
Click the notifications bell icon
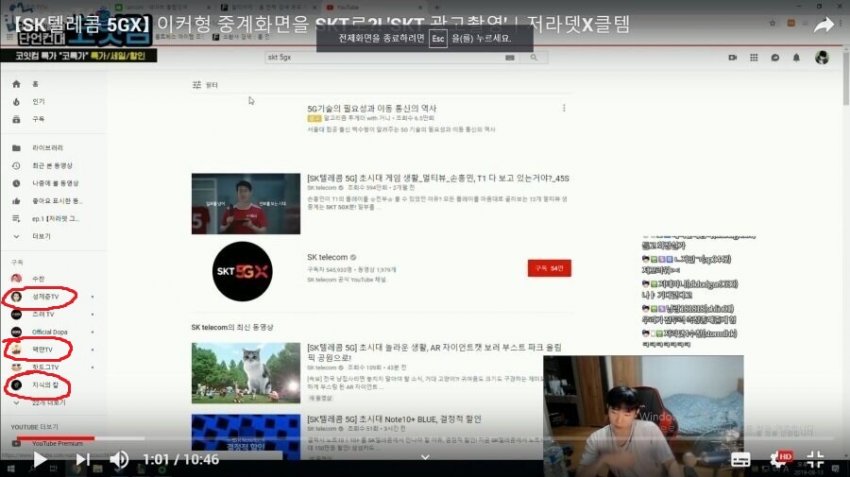coord(798,58)
